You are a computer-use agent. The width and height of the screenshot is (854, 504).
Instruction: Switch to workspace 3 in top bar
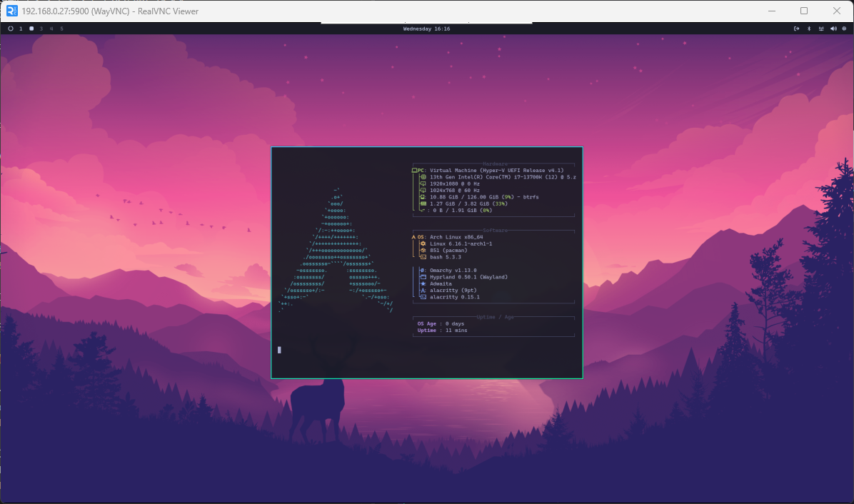pos(41,29)
